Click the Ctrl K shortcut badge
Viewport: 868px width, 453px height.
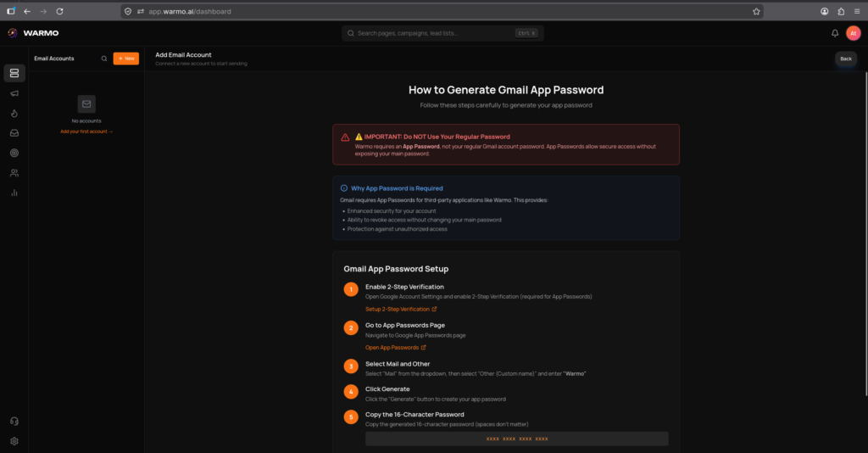click(526, 33)
